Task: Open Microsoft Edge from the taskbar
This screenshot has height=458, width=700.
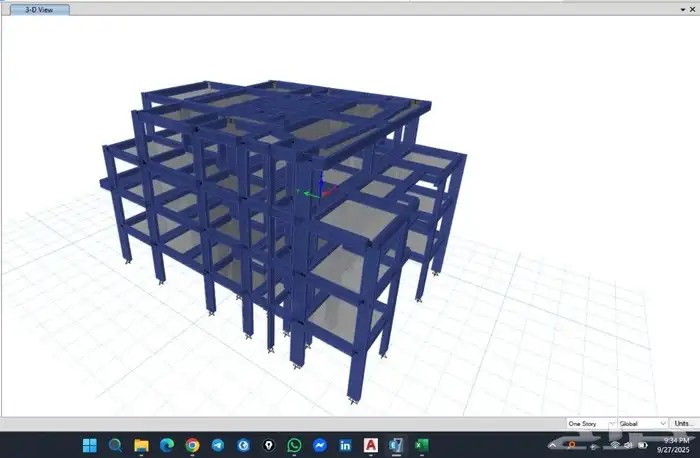Action: tap(166, 445)
